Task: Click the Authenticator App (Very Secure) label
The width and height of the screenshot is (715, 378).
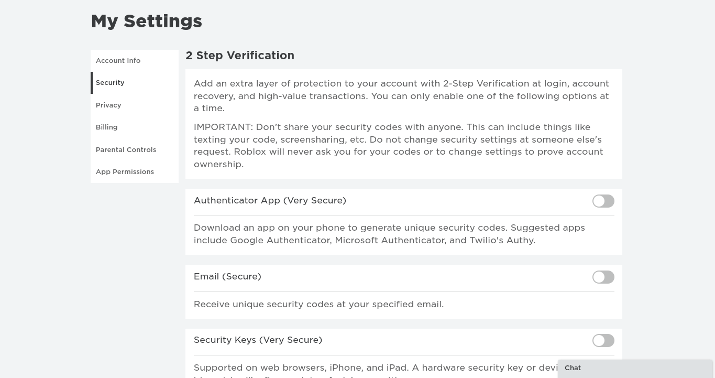Action: 270,201
